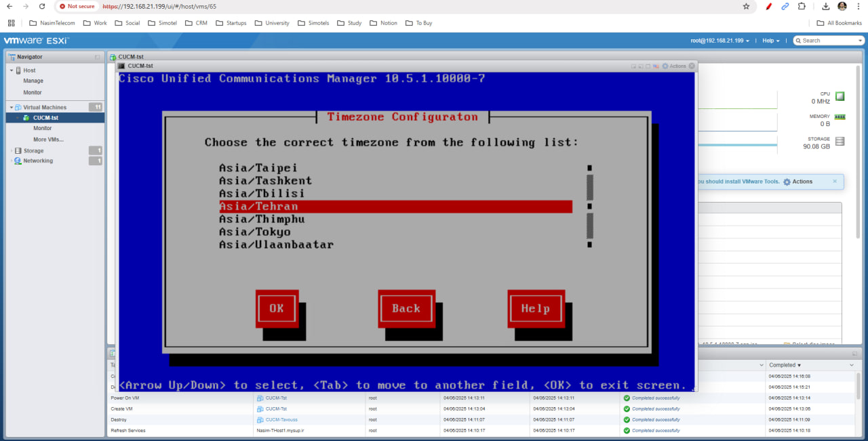This screenshot has height=441, width=868.
Task: Click the ESXi Search field
Action: point(830,41)
